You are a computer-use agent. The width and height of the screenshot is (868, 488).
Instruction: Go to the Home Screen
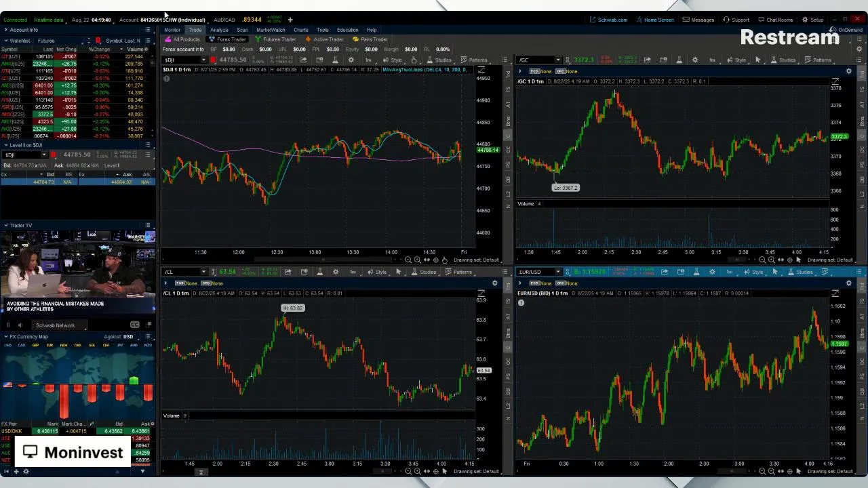pos(654,20)
